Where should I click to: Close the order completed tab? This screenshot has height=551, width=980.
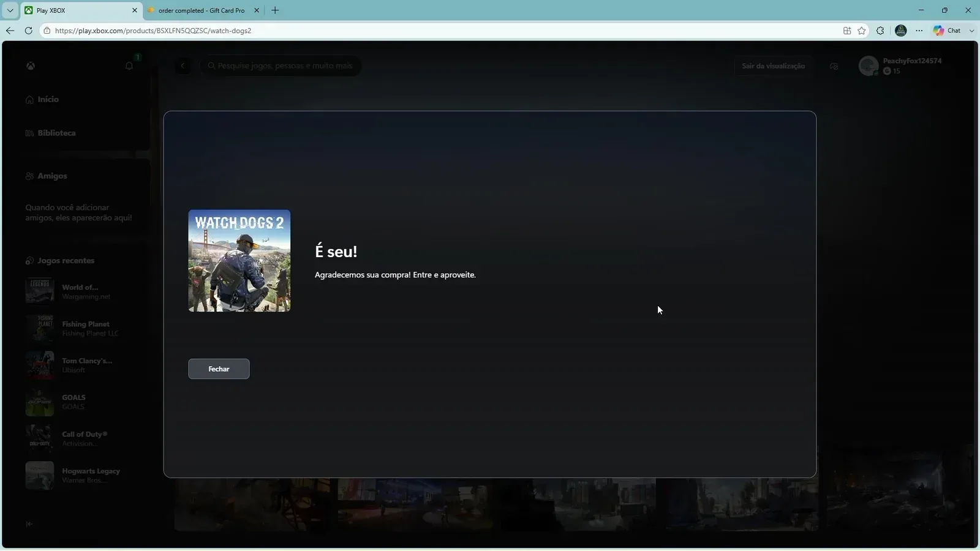[x=257, y=10]
